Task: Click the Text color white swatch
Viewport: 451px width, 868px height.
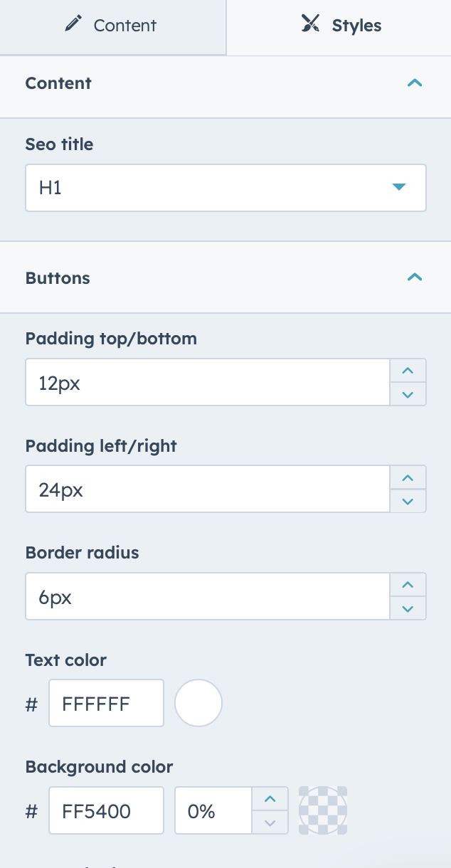Action: tap(198, 703)
